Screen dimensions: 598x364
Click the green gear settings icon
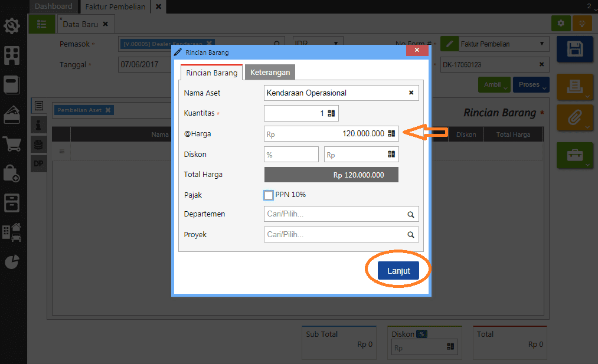(x=560, y=23)
